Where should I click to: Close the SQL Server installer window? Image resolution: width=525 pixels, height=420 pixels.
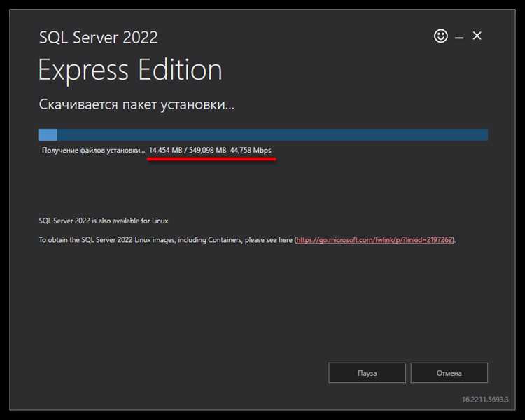coord(477,36)
